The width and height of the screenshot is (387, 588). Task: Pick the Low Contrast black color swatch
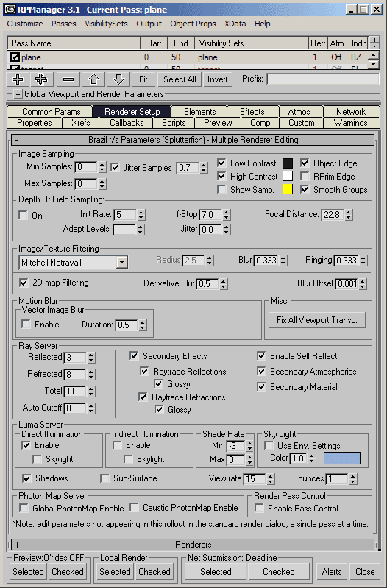(288, 163)
